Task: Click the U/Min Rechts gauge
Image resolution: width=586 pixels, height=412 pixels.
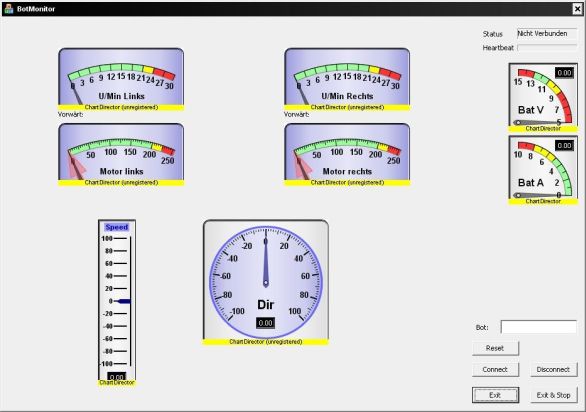Action: pyautogui.click(x=347, y=79)
